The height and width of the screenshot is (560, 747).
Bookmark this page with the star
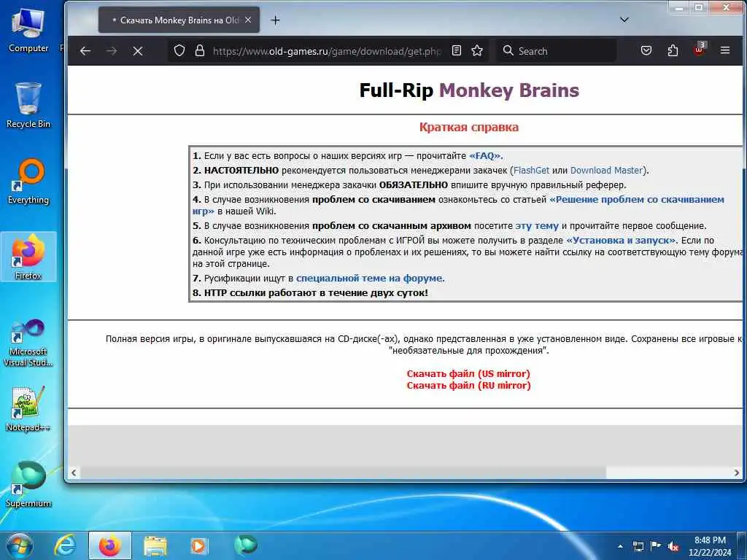click(x=477, y=50)
